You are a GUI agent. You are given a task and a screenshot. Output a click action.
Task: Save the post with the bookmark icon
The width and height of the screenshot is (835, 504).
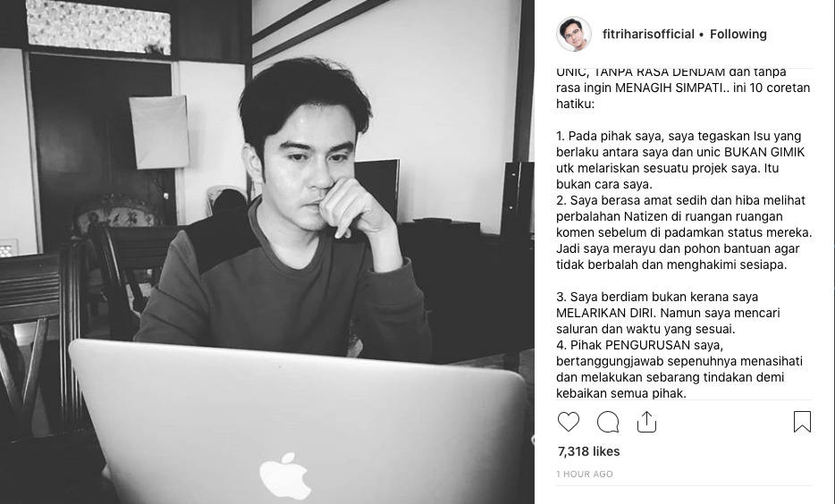coord(802,422)
